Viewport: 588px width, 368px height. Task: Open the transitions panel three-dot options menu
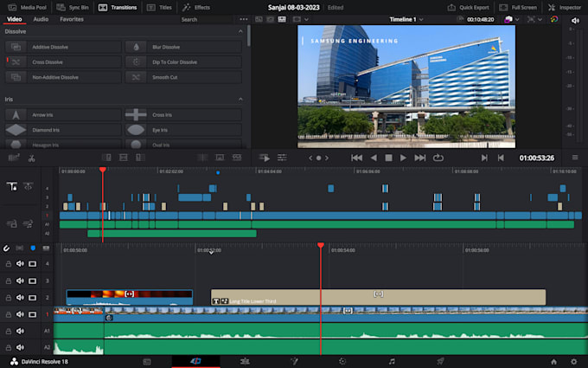(x=243, y=19)
